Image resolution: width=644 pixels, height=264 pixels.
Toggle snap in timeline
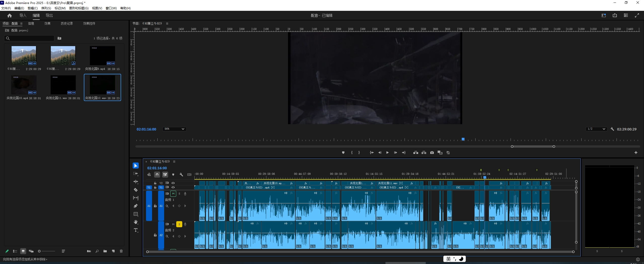(157, 175)
